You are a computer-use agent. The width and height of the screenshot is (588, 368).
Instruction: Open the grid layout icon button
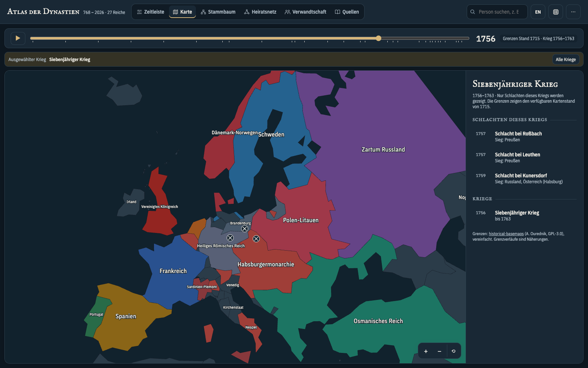(556, 12)
